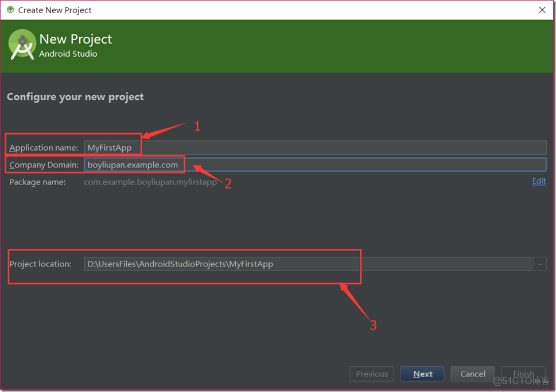The height and width of the screenshot is (392, 556).
Task: Select the package name text com.example.boyliupan.myfirstapp
Action: coord(150,182)
